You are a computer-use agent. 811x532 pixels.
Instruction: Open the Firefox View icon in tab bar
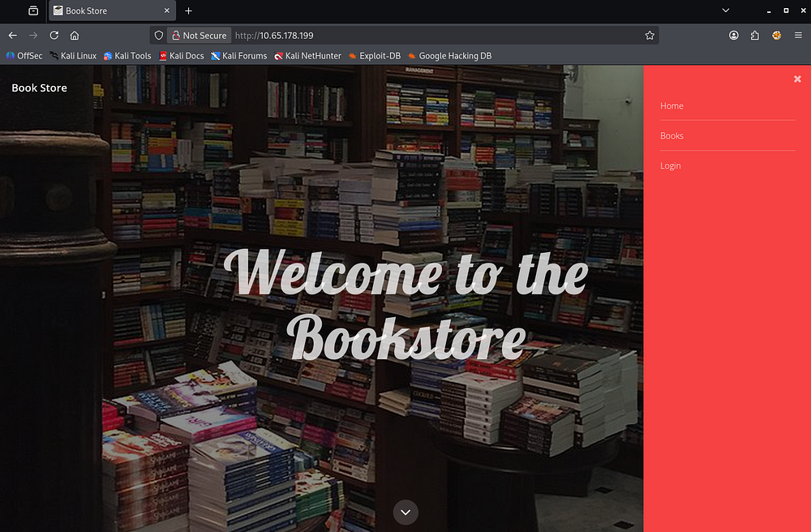pyautogui.click(x=33, y=11)
